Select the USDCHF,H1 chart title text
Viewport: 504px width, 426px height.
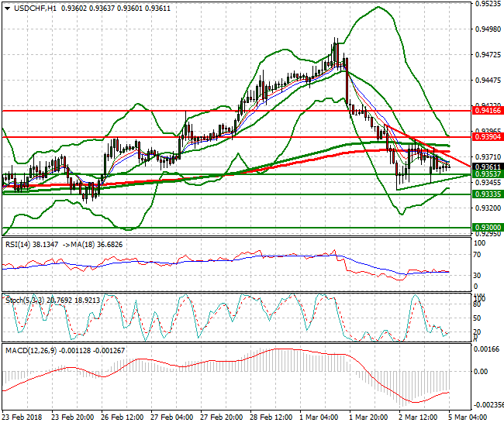35,9
